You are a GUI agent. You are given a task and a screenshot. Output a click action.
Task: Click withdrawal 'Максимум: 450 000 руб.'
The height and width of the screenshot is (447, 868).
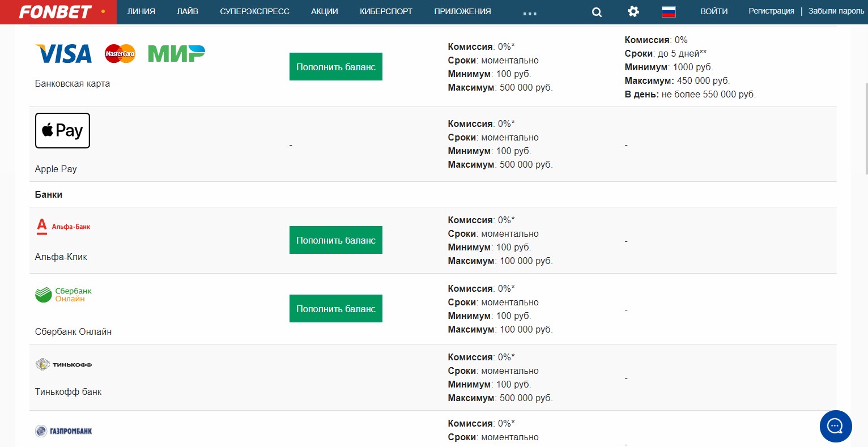point(677,80)
